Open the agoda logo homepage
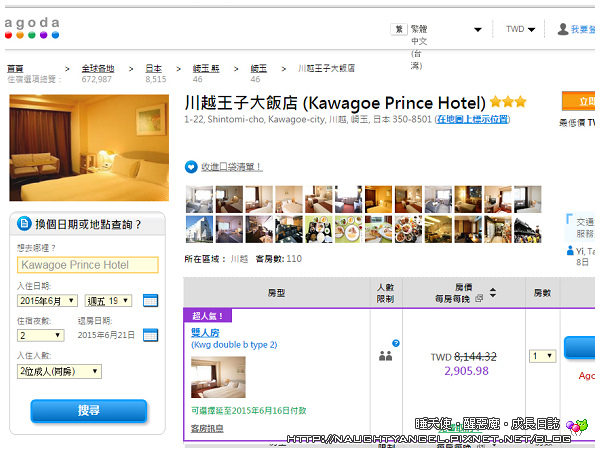The width and height of the screenshot is (600, 453). click(32, 28)
